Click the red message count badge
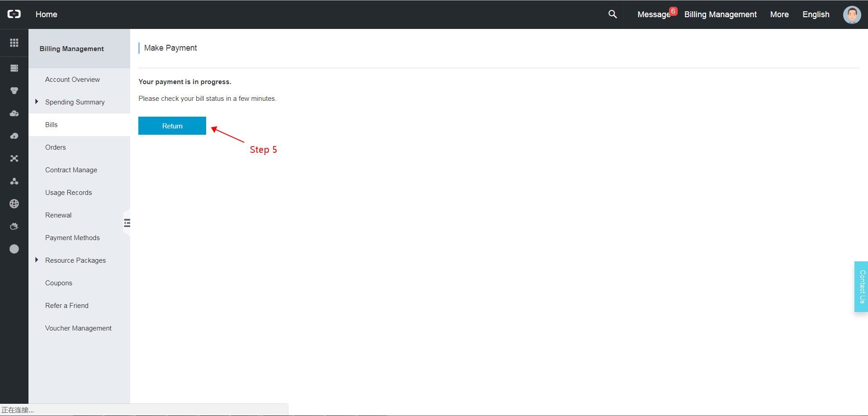 pyautogui.click(x=673, y=11)
